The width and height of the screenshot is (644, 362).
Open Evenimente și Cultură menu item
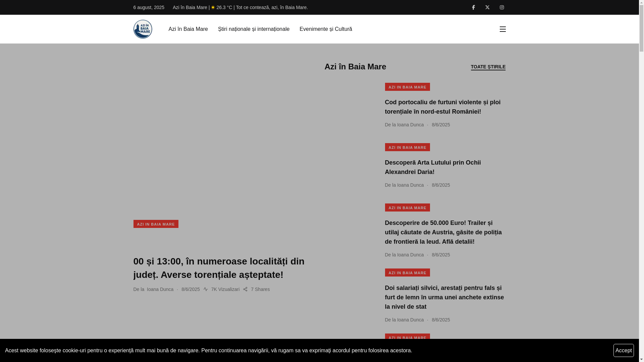(x=326, y=29)
